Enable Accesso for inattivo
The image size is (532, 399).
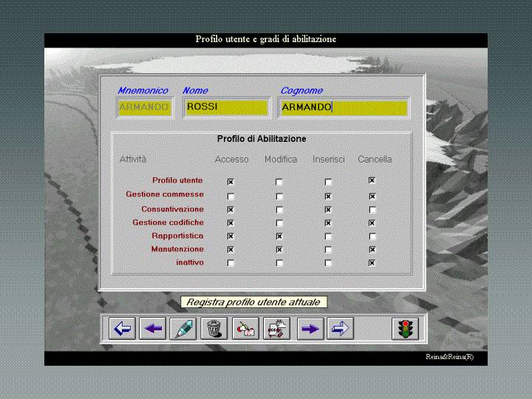(231, 263)
